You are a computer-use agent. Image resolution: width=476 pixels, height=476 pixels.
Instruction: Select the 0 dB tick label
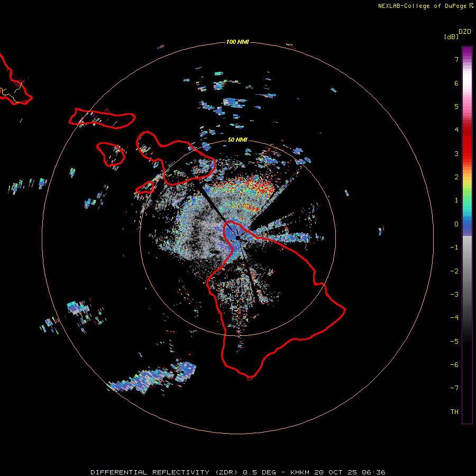pos(456,224)
